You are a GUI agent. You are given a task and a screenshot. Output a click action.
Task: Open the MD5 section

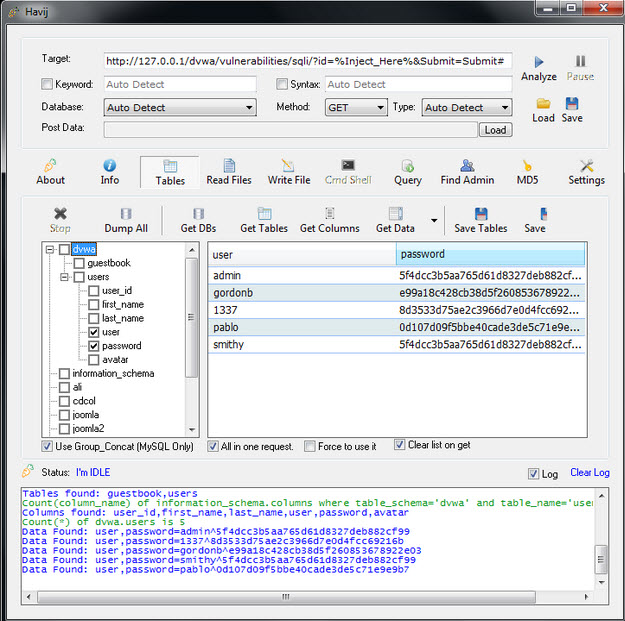click(x=527, y=172)
